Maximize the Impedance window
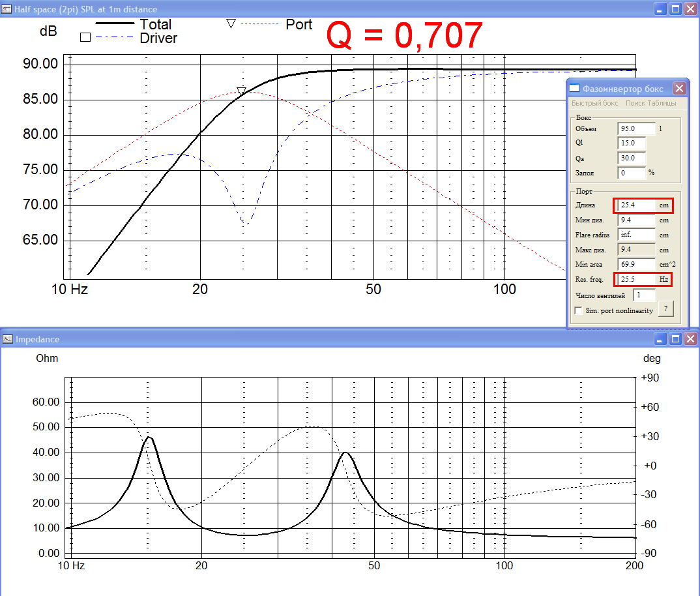This screenshot has height=596, width=700. [x=676, y=339]
